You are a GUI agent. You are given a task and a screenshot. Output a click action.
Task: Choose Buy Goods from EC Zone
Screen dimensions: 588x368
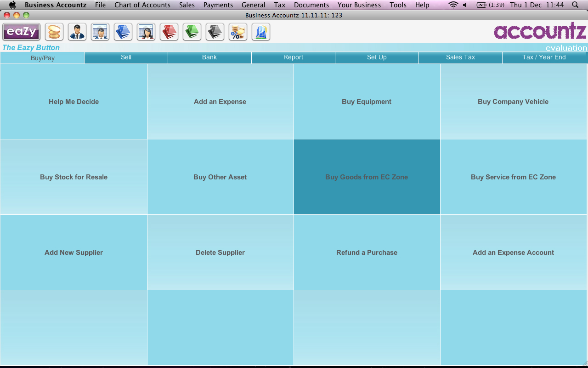(x=367, y=177)
